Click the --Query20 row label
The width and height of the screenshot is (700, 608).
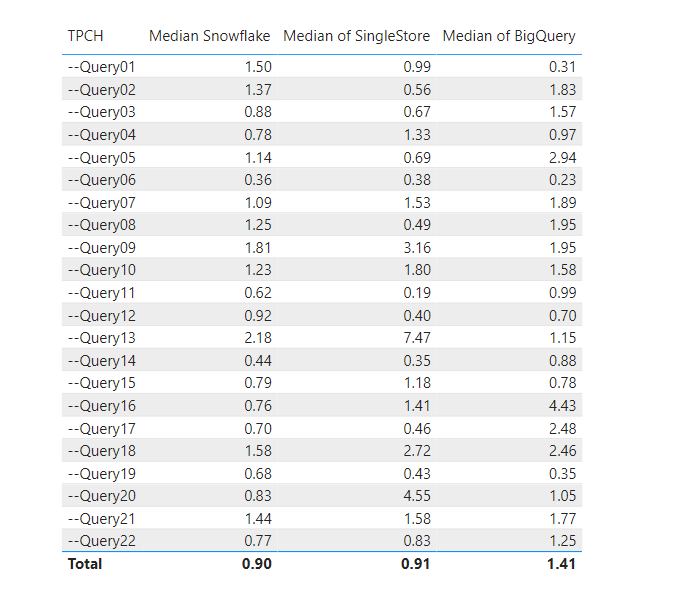point(101,496)
